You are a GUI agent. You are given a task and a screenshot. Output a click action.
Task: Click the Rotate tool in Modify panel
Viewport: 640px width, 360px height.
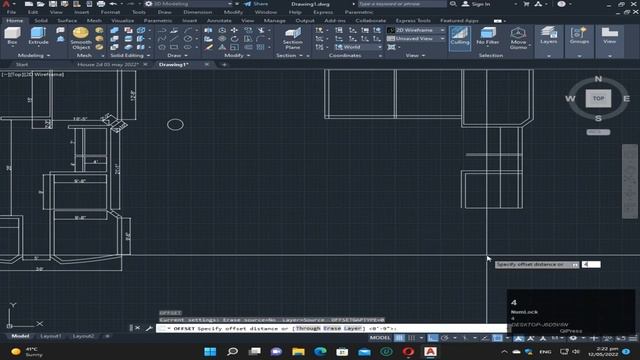(x=234, y=39)
